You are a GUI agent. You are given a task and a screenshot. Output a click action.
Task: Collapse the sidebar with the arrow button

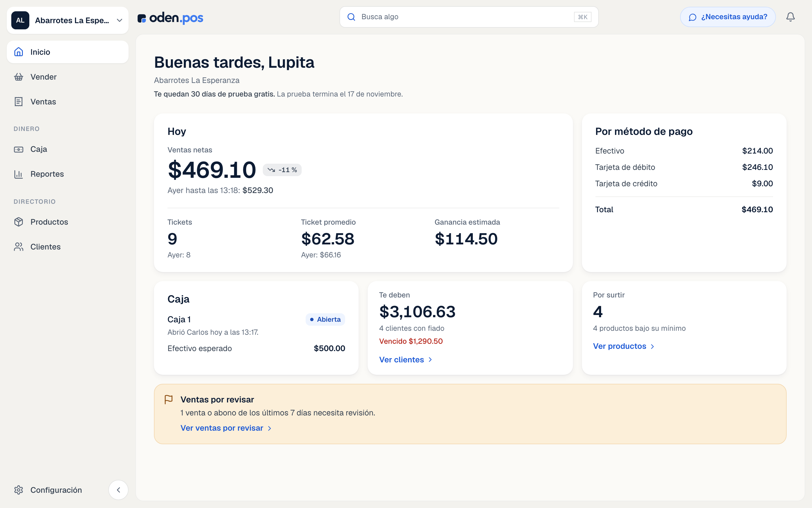[118, 490]
